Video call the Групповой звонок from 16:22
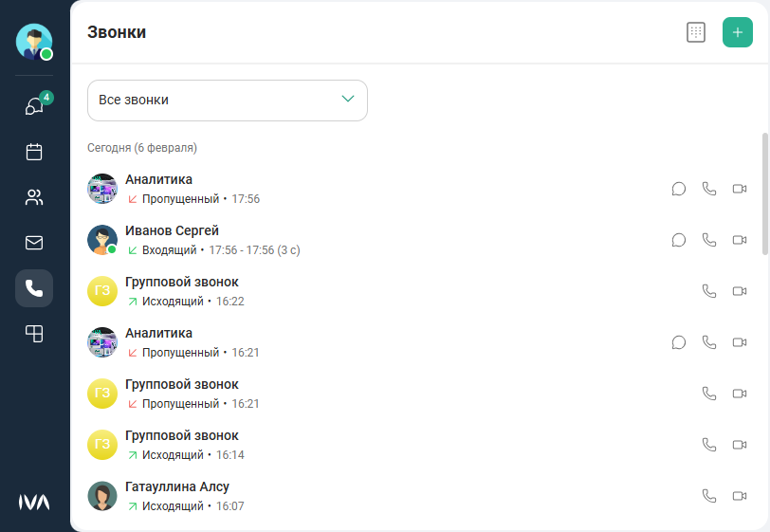This screenshot has width=770, height=532. pyautogui.click(x=740, y=291)
